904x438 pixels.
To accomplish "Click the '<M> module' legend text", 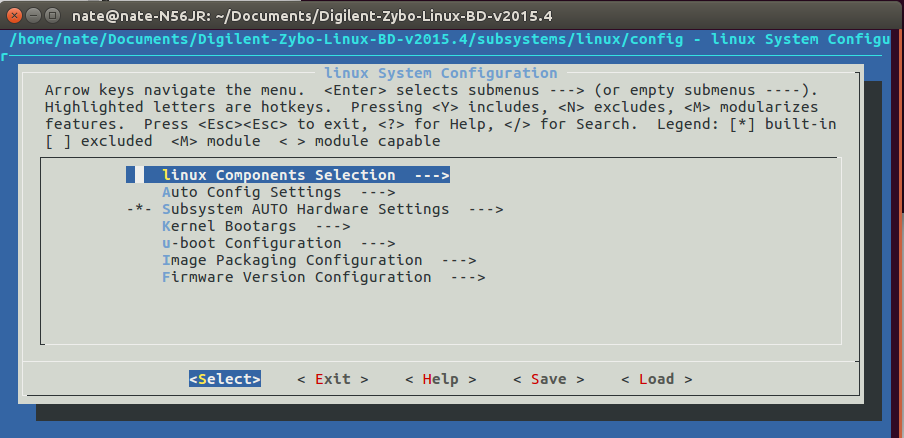I will click(x=216, y=141).
